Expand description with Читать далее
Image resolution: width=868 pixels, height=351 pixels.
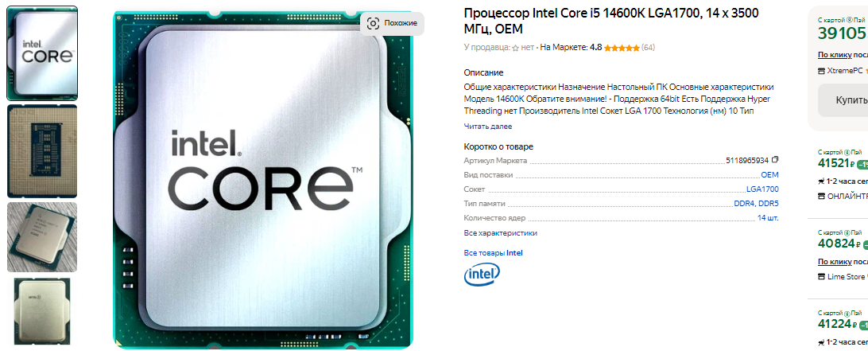pyautogui.click(x=488, y=127)
